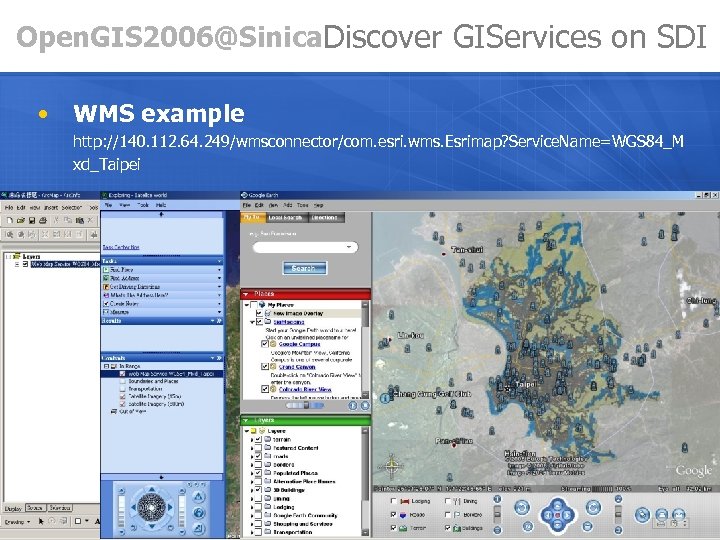Screen dimensions: 720x540
Task: Check the Featured Content layer checkbox
Action: (x=259, y=448)
